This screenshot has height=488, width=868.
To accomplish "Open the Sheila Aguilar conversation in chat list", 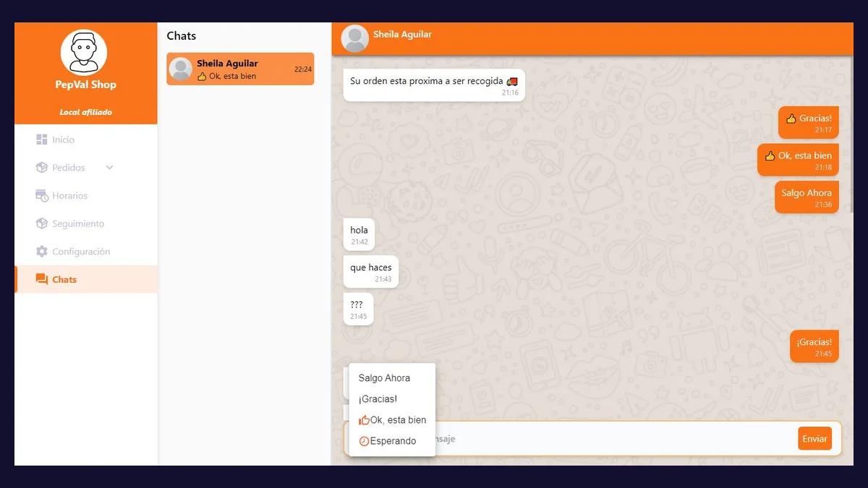I will pyautogui.click(x=240, y=69).
